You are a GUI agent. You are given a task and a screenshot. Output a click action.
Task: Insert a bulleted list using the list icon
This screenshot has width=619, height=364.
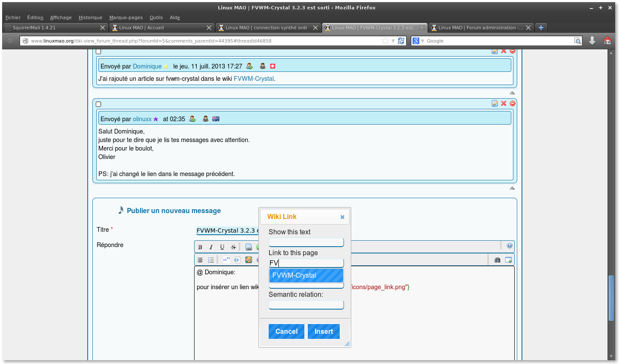tap(211, 260)
